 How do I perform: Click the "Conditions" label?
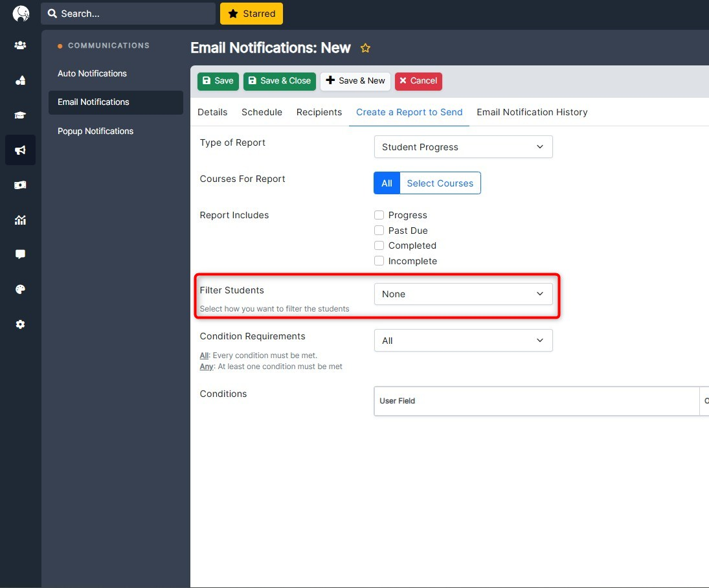pos(223,394)
